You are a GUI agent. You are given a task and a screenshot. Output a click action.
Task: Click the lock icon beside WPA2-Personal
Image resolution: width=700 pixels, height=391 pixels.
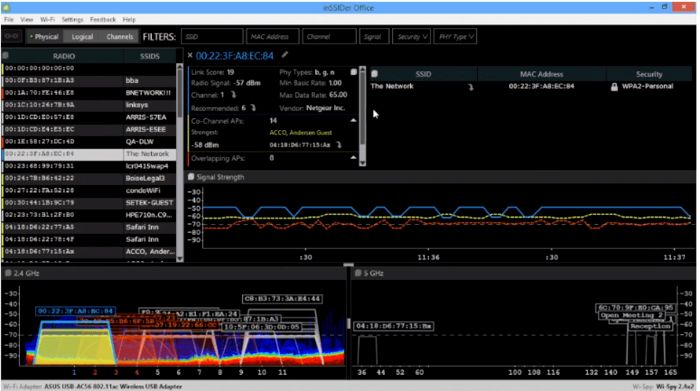click(x=614, y=87)
